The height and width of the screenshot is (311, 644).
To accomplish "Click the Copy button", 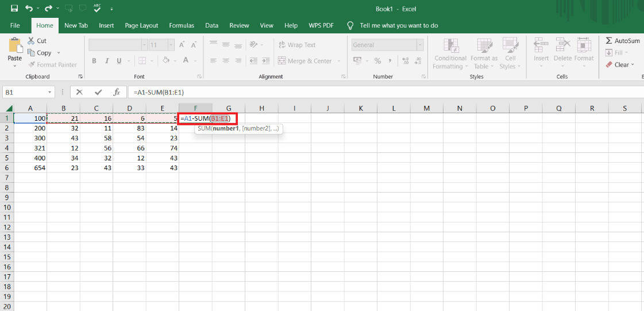I will click(x=40, y=52).
